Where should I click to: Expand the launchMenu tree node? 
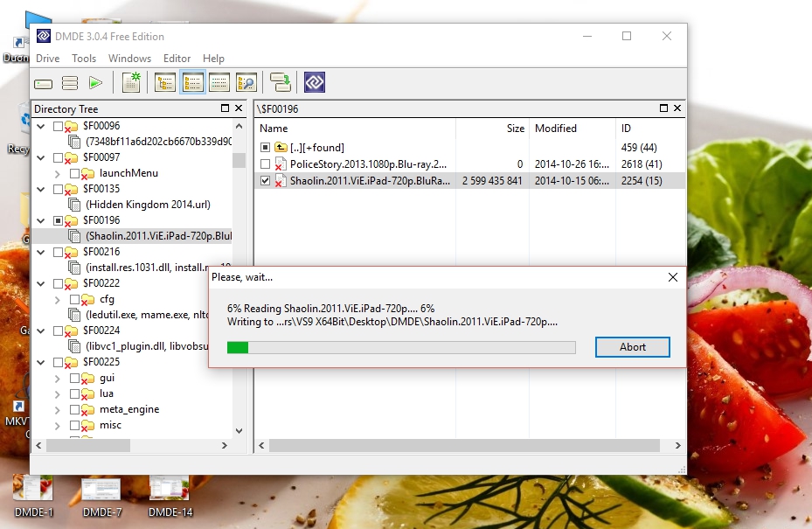(58, 174)
